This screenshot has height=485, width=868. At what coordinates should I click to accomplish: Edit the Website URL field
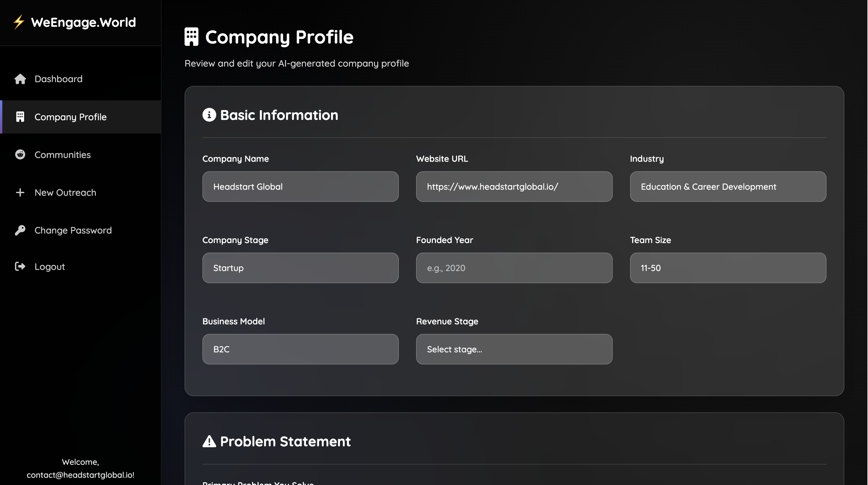[x=514, y=187]
